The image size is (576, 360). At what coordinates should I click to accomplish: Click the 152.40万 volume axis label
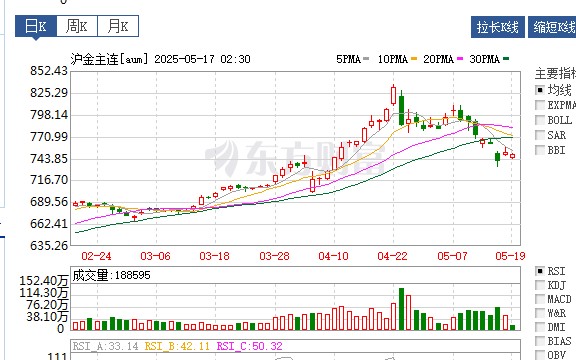coord(44,281)
